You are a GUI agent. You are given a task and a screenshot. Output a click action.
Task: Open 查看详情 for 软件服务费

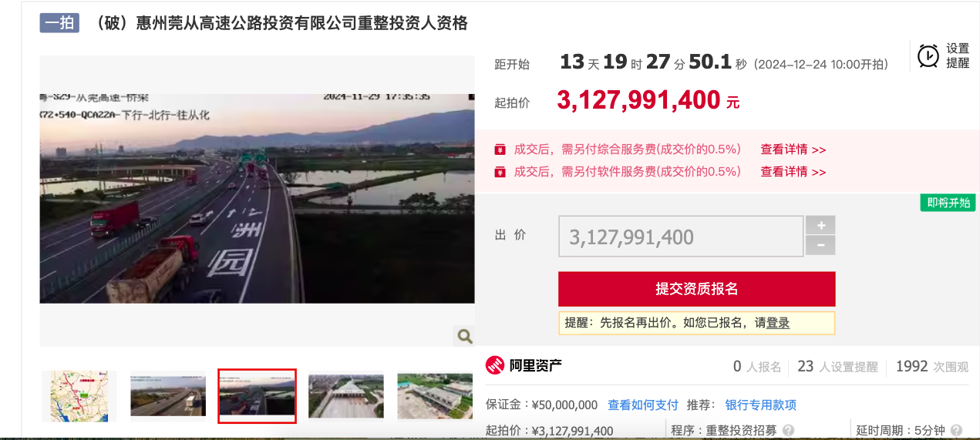tap(793, 171)
